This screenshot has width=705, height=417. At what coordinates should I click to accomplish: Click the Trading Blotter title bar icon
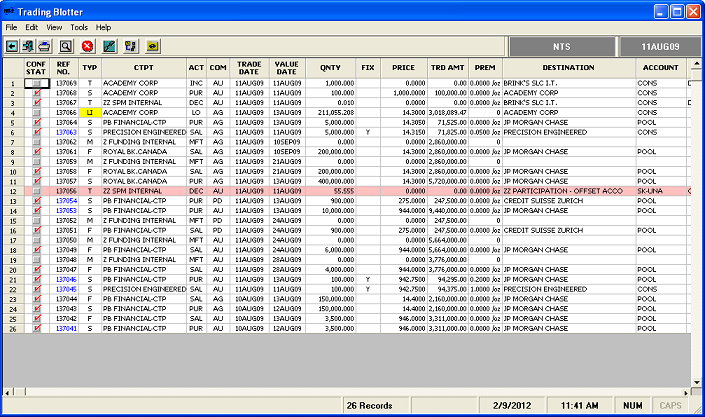tap(9, 11)
